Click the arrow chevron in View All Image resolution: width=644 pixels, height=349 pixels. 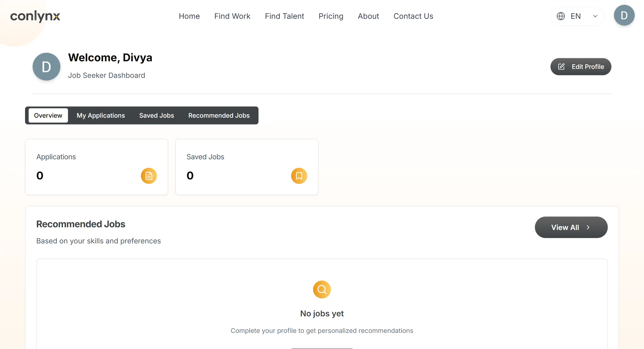[x=588, y=227]
